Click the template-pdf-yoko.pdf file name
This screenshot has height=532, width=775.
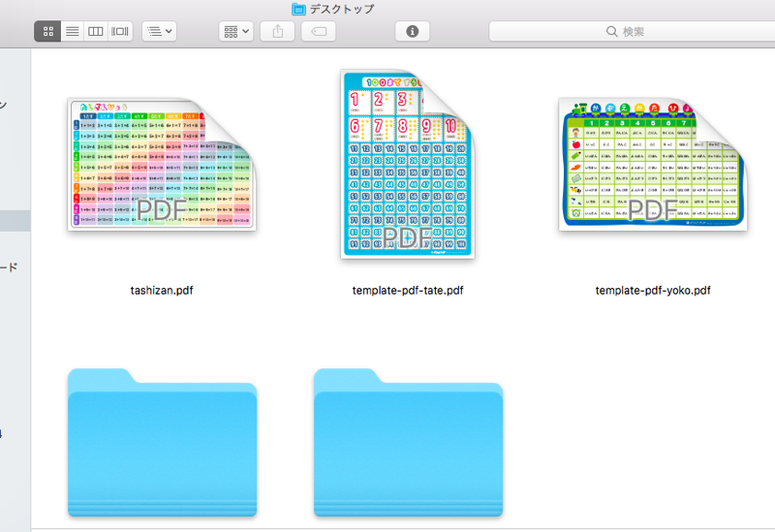(x=653, y=291)
